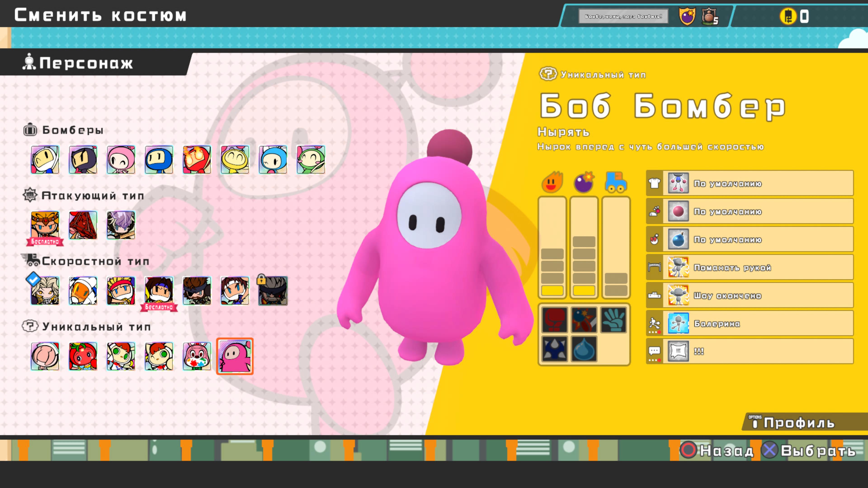Select the red-headband speed-type character

121,291
